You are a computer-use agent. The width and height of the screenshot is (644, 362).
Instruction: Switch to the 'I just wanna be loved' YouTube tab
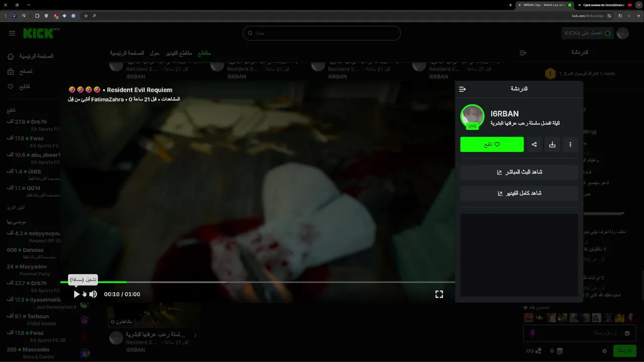[605, 5]
